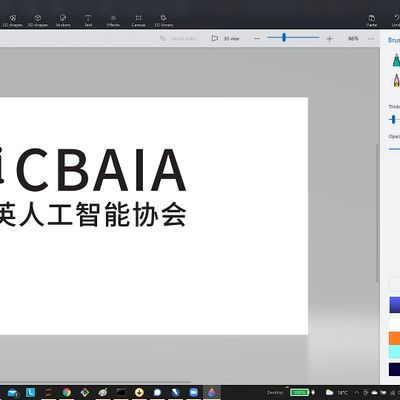Click the zoom slider handle
Screen dimensions: 400x400
pos(284,37)
